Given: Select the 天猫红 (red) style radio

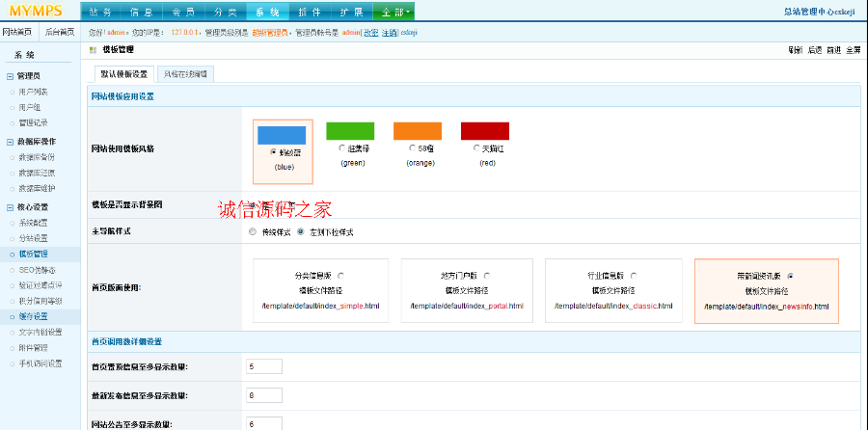Looking at the screenshot, I should (476, 148).
